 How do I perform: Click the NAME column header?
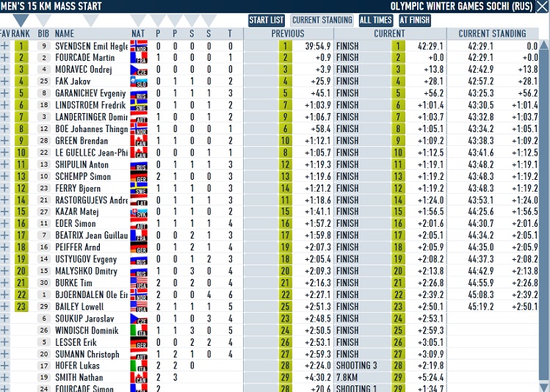[65, 34]
